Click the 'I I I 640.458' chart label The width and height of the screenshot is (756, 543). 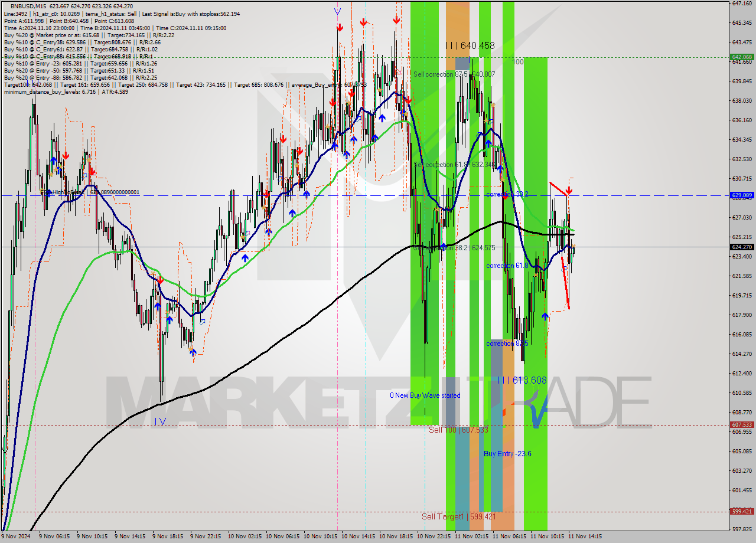coord(470,45)
